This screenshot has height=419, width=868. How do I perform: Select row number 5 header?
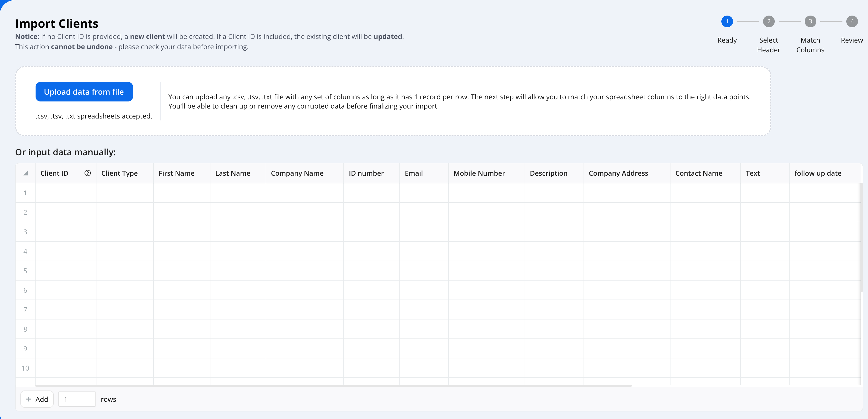(x=25, y=271)
